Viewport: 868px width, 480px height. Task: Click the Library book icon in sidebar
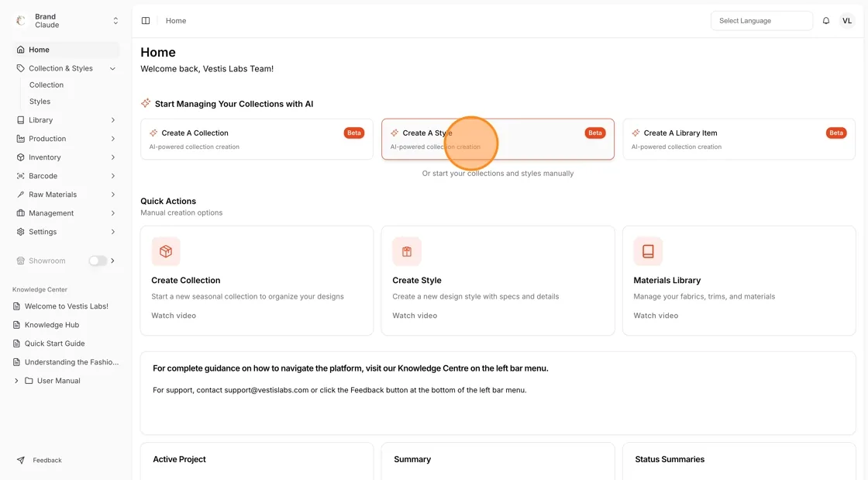tap(20, 119)
